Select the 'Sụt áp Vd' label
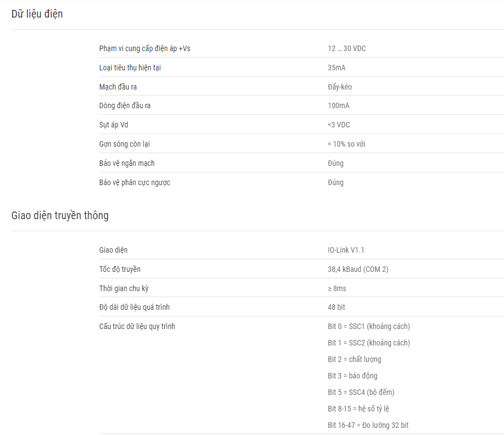Image resolution: width=504 pixels, height=435 pixels. 113,125
